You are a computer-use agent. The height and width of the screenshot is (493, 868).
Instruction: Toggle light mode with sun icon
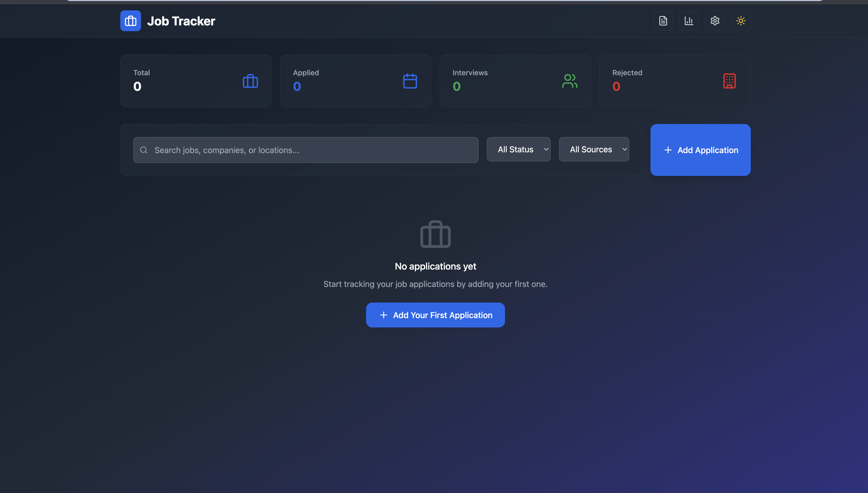pyautogui.click(x=741, y=21)
